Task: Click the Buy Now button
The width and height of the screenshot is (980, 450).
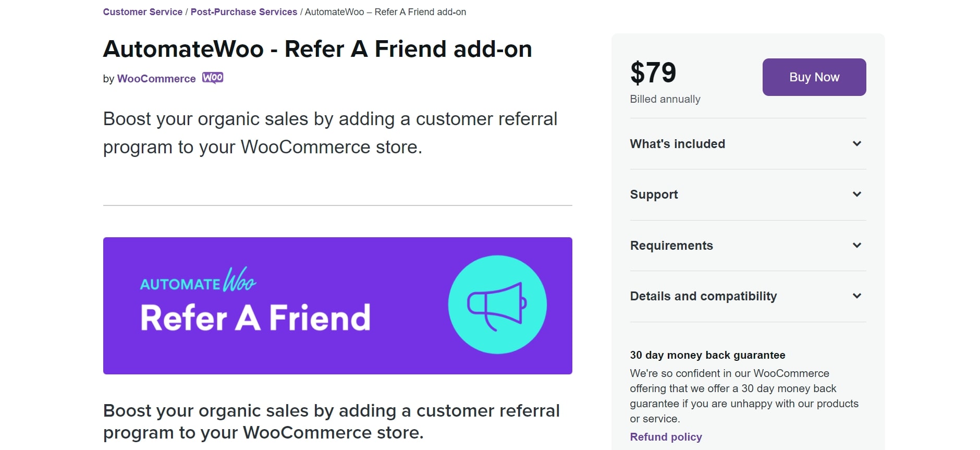Action: (814, 77)
